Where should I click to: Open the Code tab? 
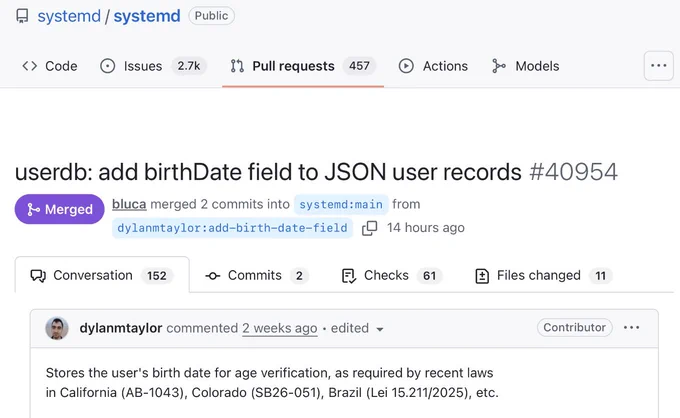pos(50,66)
